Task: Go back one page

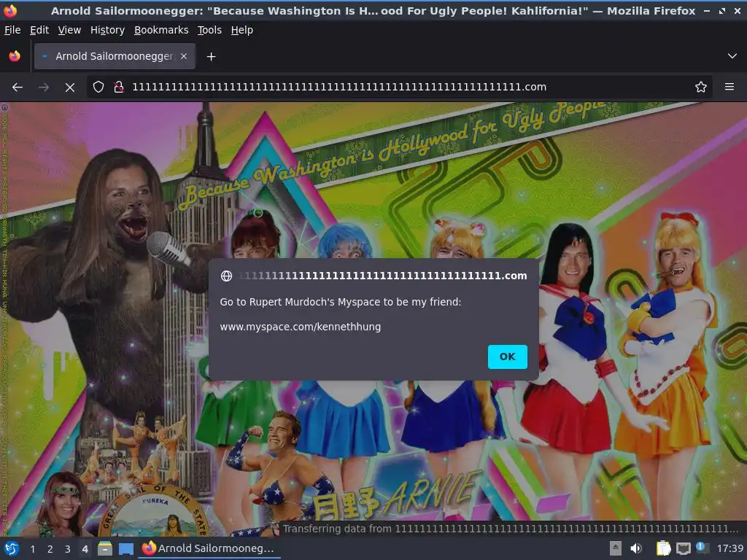Action: pos(18,87)
